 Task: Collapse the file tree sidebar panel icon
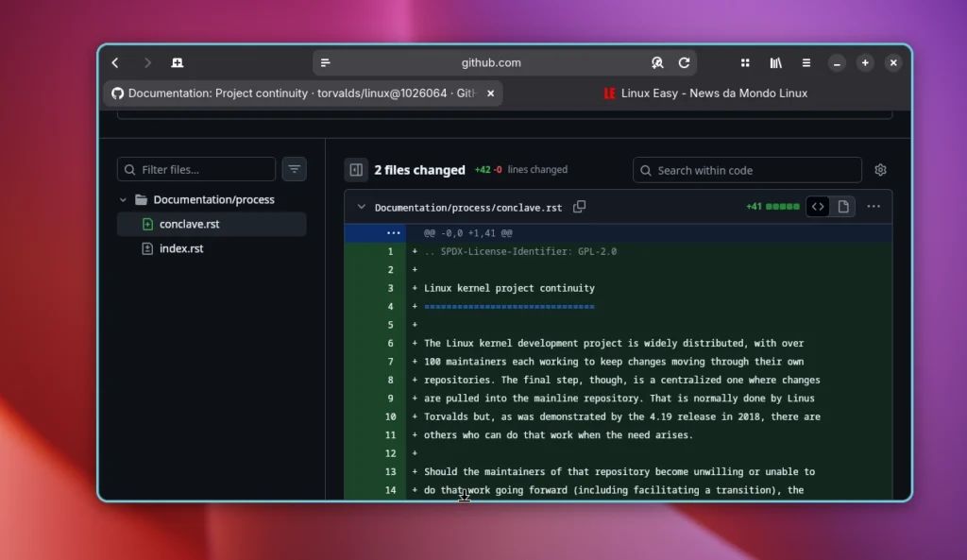[x=356, y=169]
